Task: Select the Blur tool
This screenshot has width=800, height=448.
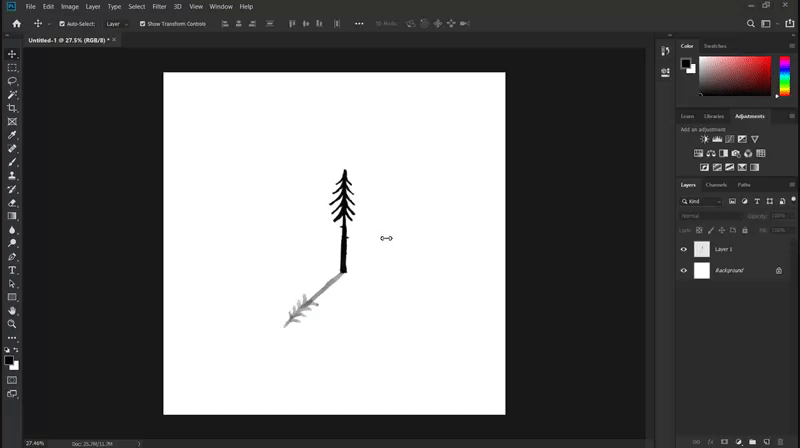Action: (x=12, y=230)
